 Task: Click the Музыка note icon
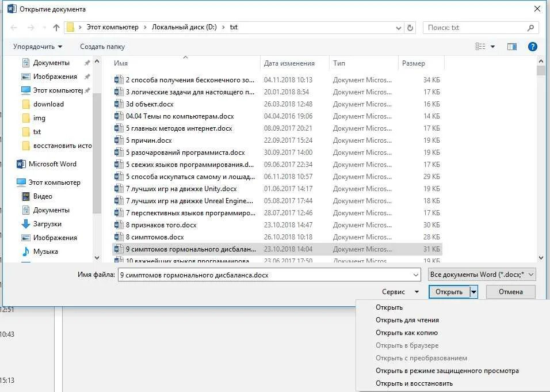point(26,252)
